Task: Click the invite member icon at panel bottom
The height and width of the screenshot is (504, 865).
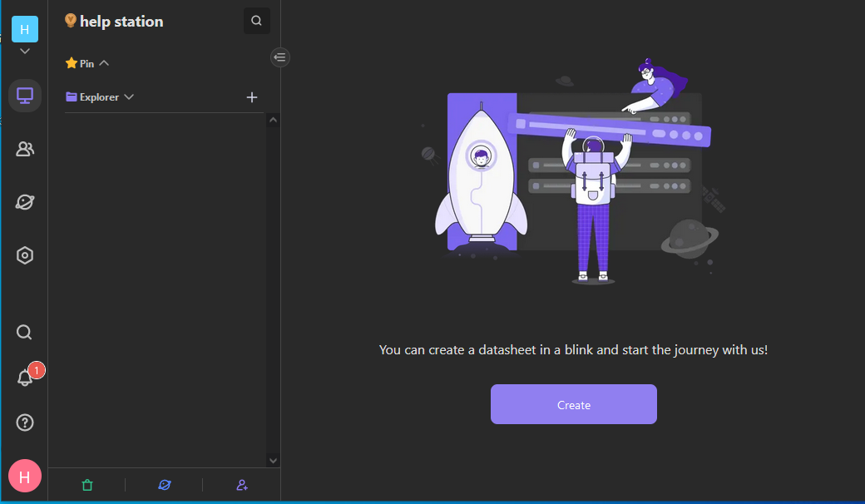Action: pyautogui.click(x=242, y=485)
